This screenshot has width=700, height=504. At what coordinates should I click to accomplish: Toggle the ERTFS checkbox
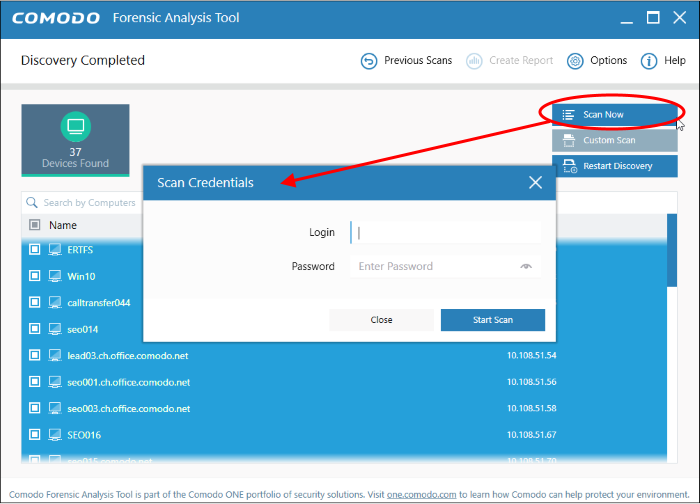pos(34,249)
